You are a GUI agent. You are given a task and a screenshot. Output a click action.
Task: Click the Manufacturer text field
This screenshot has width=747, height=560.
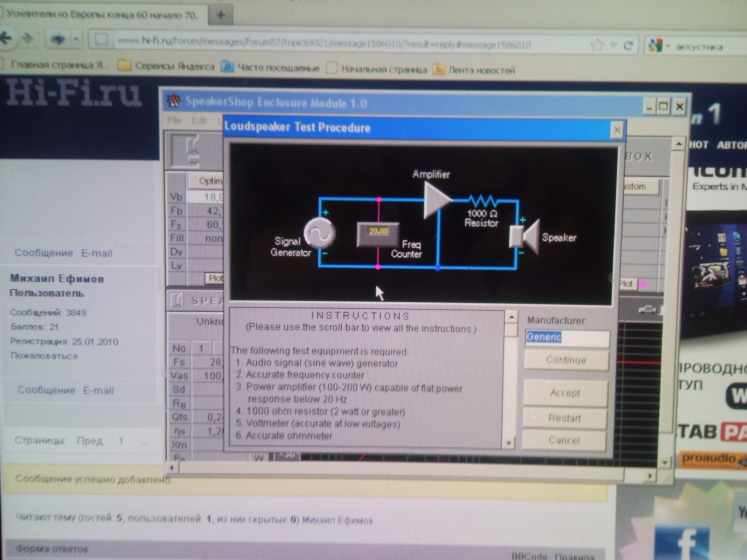[x=567, y=337]
